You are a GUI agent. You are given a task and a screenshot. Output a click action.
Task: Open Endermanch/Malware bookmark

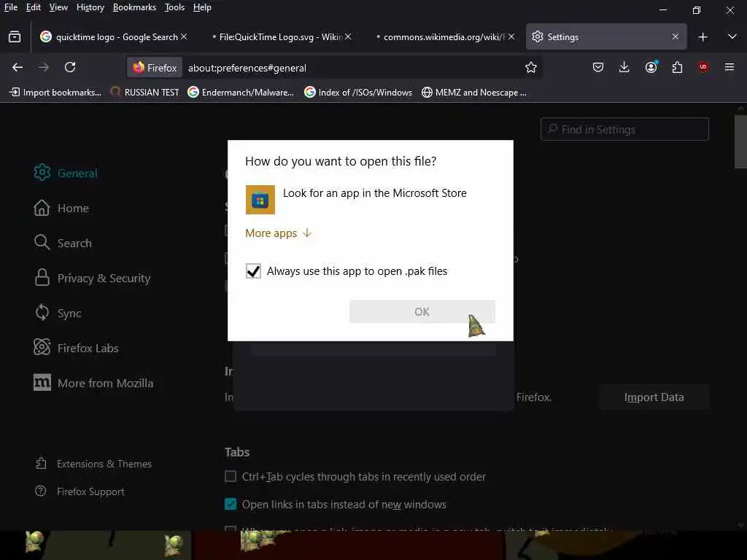(241, 93)
